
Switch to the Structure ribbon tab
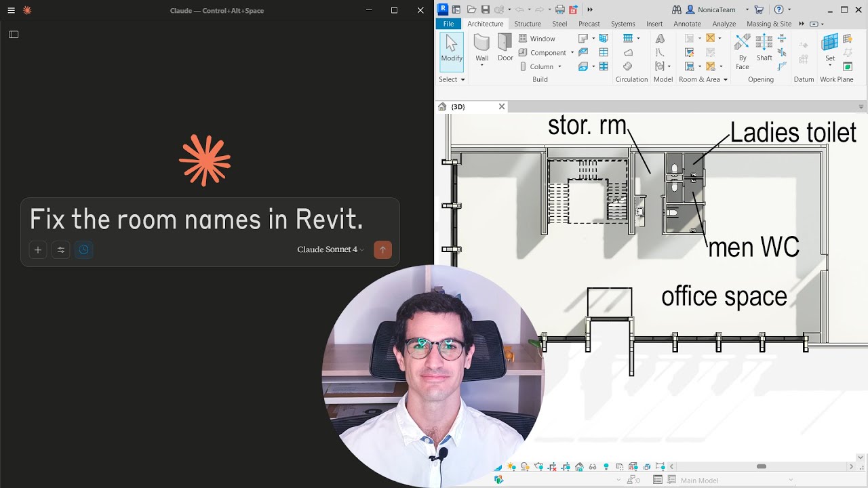coord(528,24)
